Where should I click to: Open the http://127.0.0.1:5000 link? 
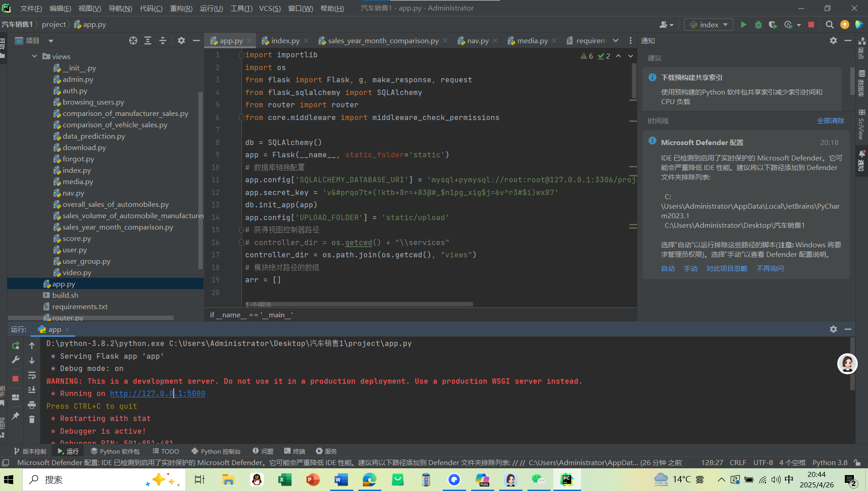pos(157,394)
